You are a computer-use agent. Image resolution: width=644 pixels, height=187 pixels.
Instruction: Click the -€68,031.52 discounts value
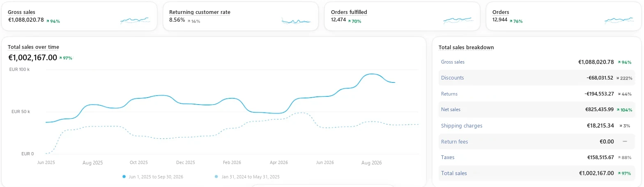[x=600, y=78]
